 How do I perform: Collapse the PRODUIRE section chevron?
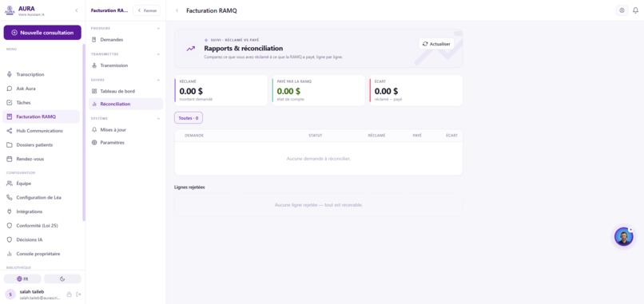[x=158, y=28]
